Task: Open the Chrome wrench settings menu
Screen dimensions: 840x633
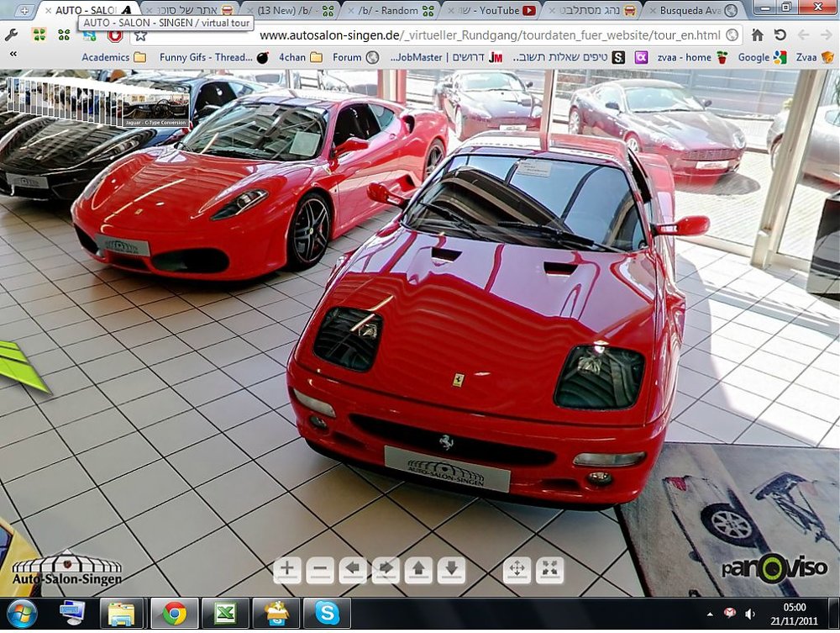Action: [x=11, y=35]
